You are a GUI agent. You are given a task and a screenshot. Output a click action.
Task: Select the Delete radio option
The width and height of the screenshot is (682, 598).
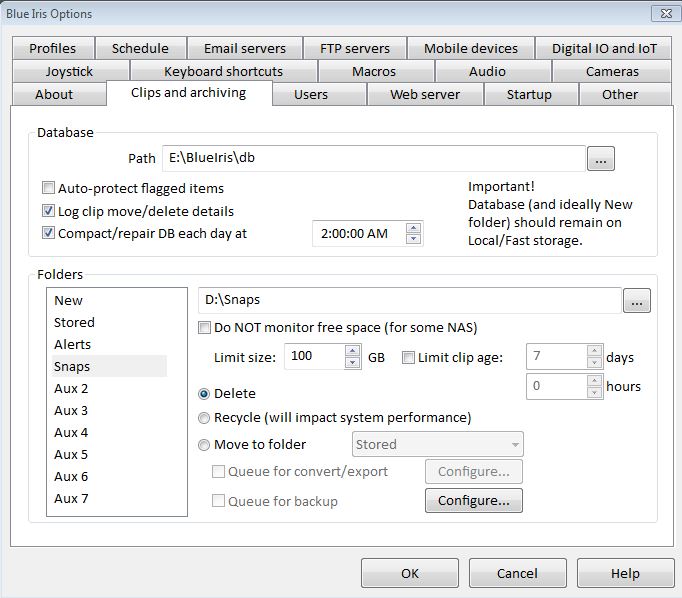[x=204, y=394]
